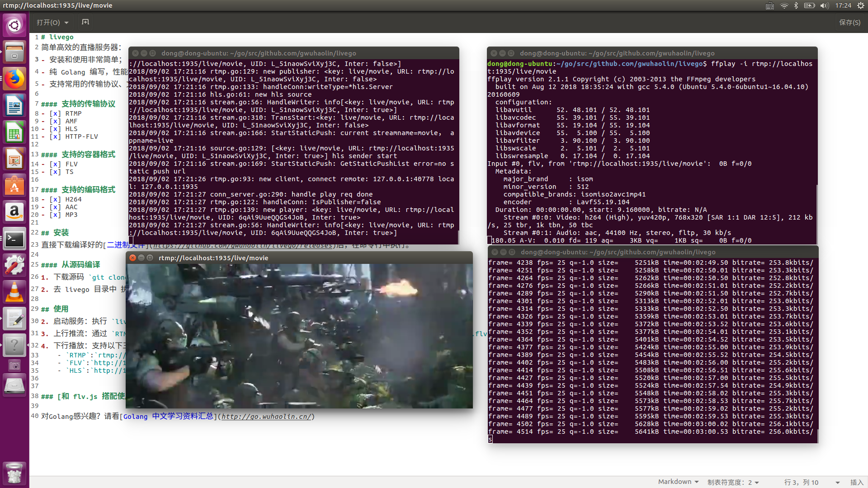Focus bottom-right ffmpeg terminal via title bar
868x488 pixels.
point(653,252)
